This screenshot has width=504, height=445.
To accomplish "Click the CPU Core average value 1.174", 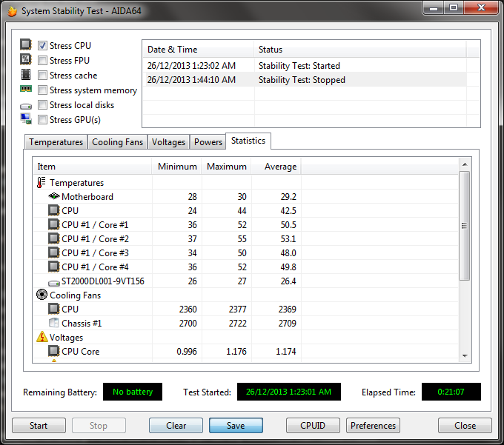I will tap(286, 352).
